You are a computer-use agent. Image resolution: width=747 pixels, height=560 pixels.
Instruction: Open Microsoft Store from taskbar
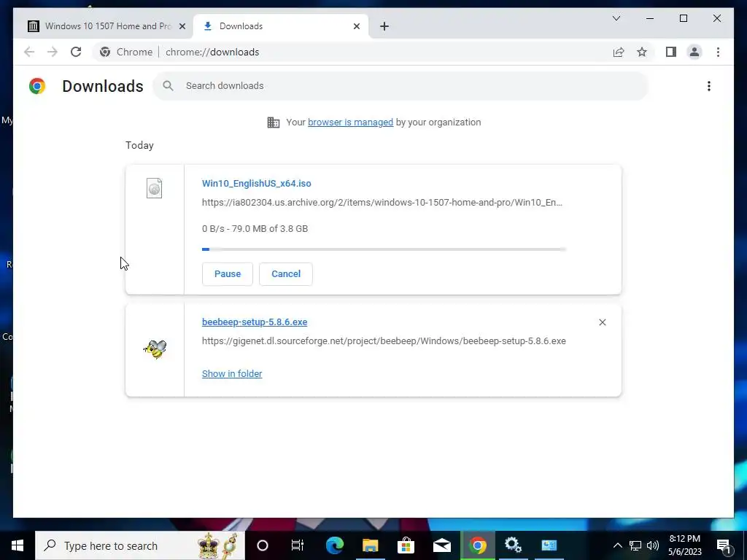coord(406,545)
